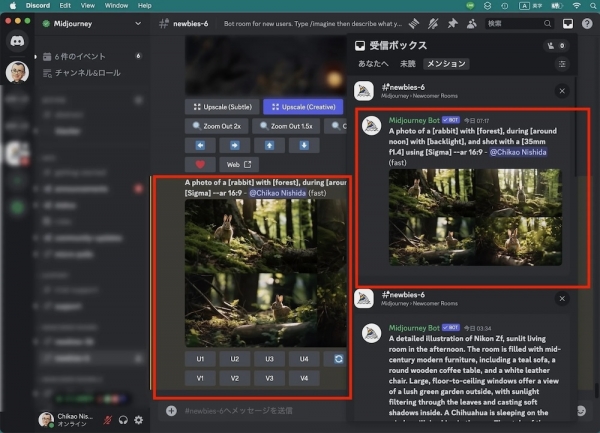This screenshot has width=600, height=433.
Task: Dismiss the second #newbies-6 mention card
Action: point(562,299)
